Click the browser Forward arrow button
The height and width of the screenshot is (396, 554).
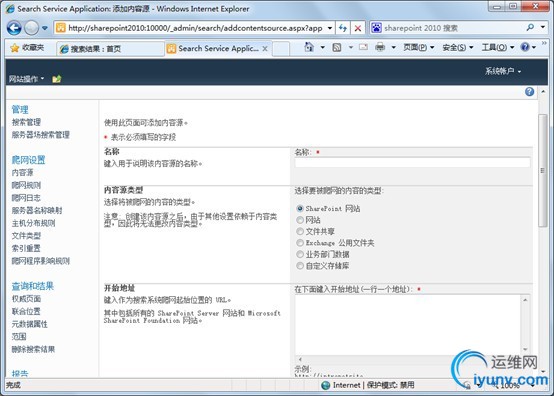click(x=31, y=28)
